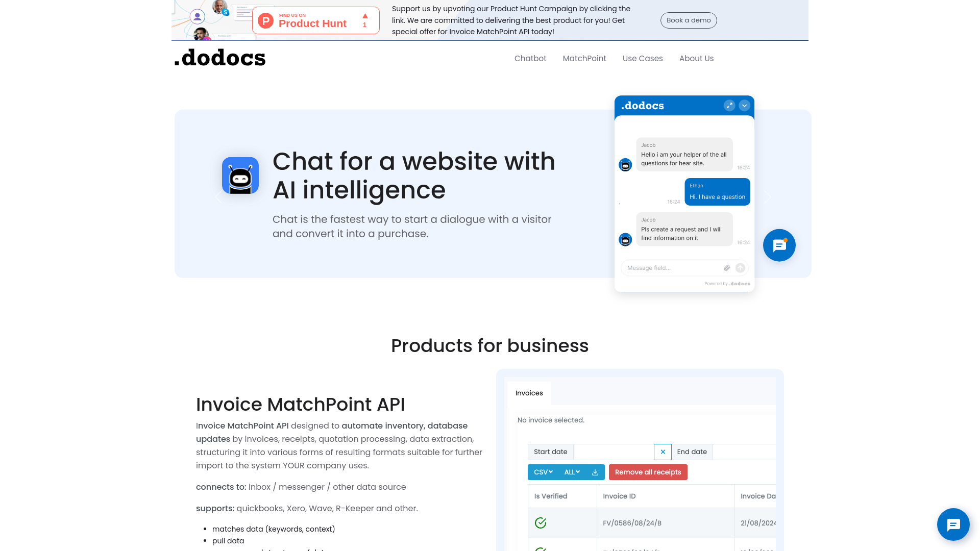
Task: Click the Book a demo button
Action: coord(688,20)
